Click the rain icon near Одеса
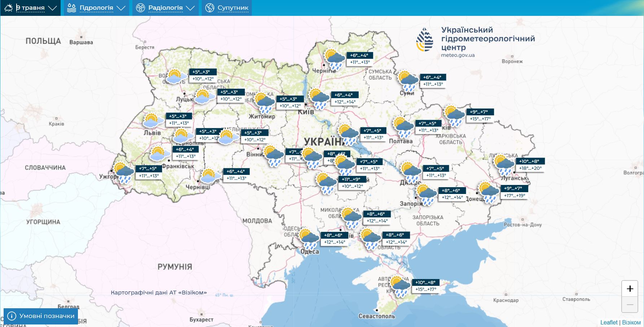The height and width of the screenshot is (327, 644). click(x=309, y=239)
